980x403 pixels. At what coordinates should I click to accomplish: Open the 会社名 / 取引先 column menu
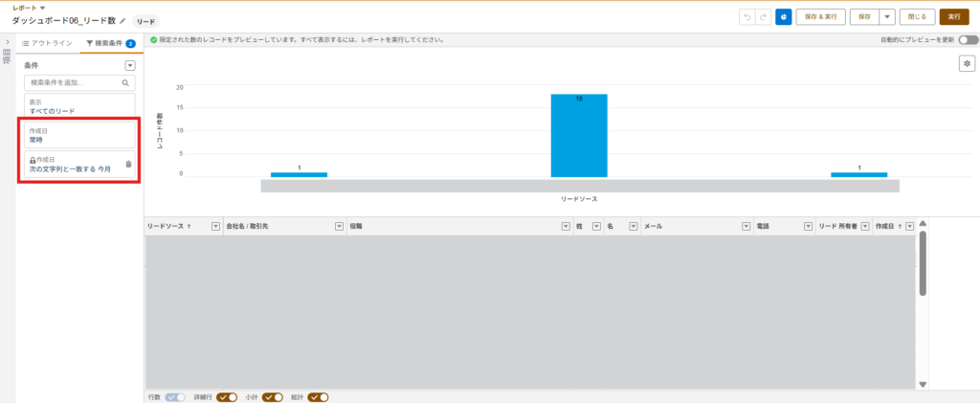[x=339, y=226]
